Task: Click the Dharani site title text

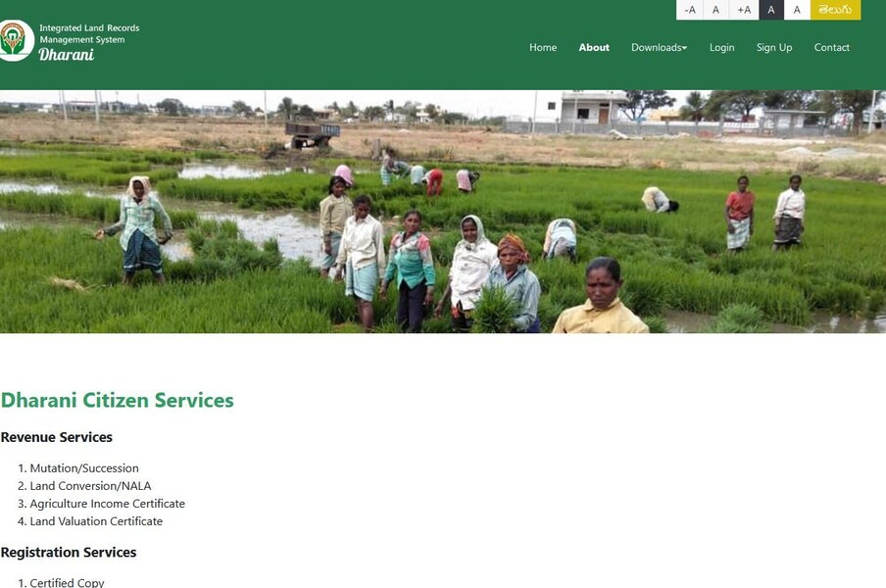Action: (66, 54)
